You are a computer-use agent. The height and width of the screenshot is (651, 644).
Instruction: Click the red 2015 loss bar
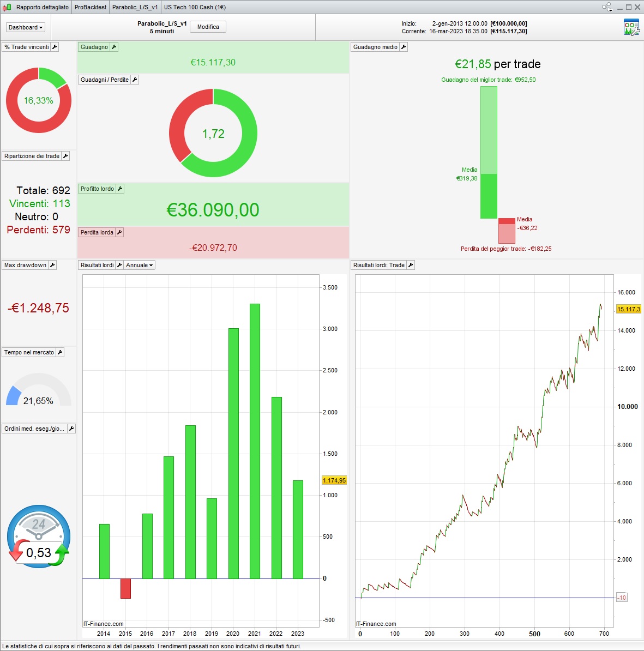coord(125,588)
